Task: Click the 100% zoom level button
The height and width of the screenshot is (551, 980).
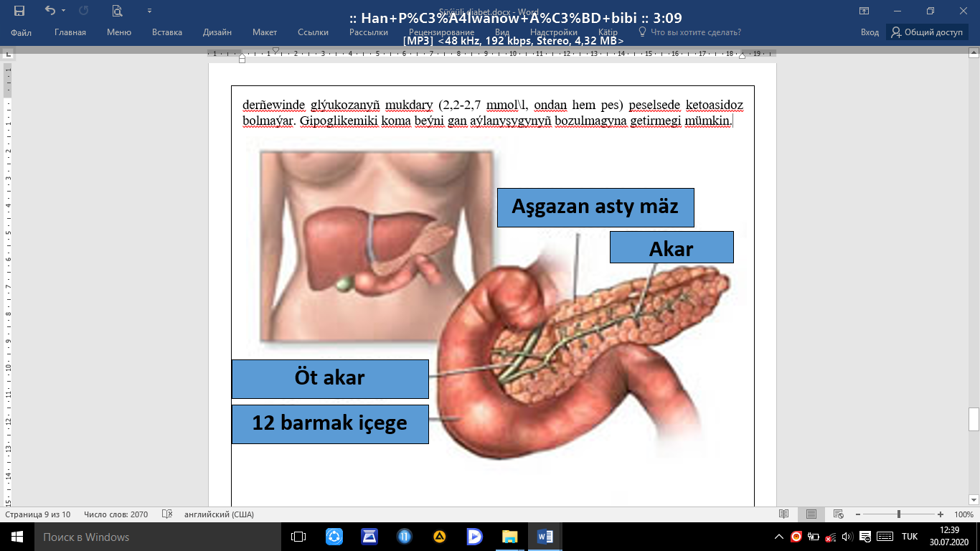Action: pyautogui.click(x=963, y=514)
